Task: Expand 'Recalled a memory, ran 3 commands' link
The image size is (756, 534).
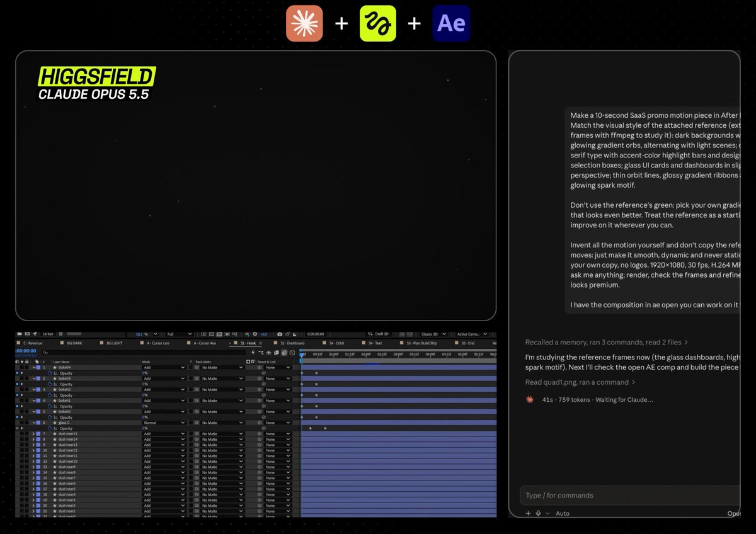Action: (x=607, y=343)
